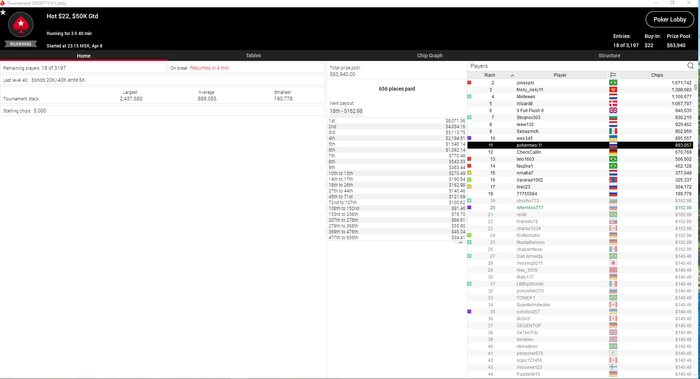
Task: Click the Netherlands flag in rank 4 row
Action: [613, 96]
